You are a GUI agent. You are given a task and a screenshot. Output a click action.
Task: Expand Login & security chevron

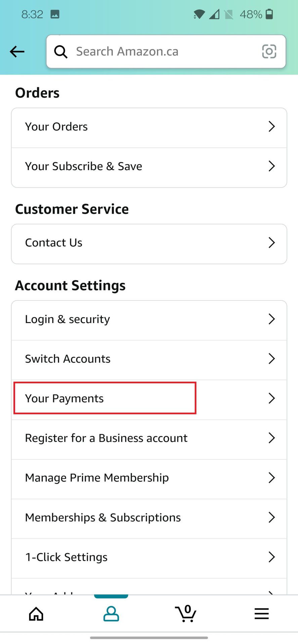click(x=271, y=319)
